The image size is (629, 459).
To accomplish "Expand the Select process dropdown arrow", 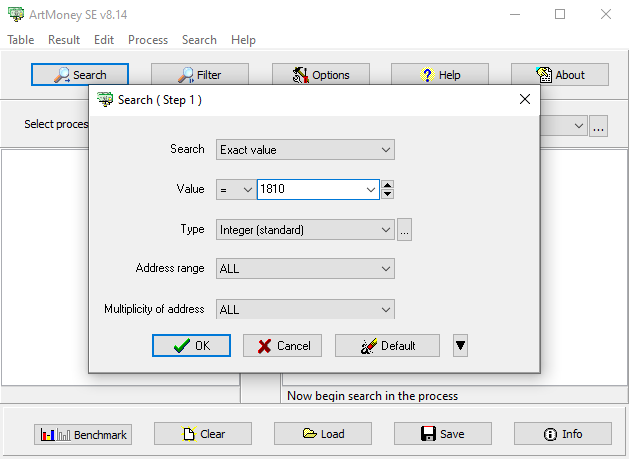I will [578, 126].
